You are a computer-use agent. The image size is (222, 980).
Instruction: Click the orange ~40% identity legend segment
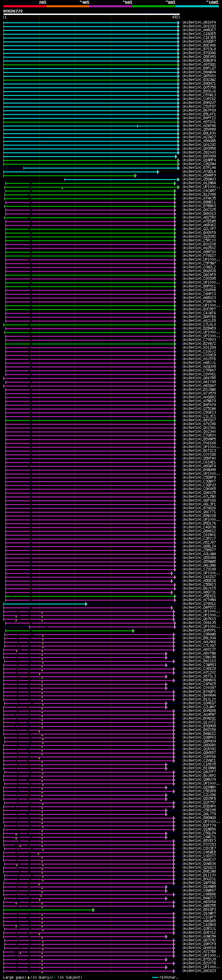click(x=68, y=6)
